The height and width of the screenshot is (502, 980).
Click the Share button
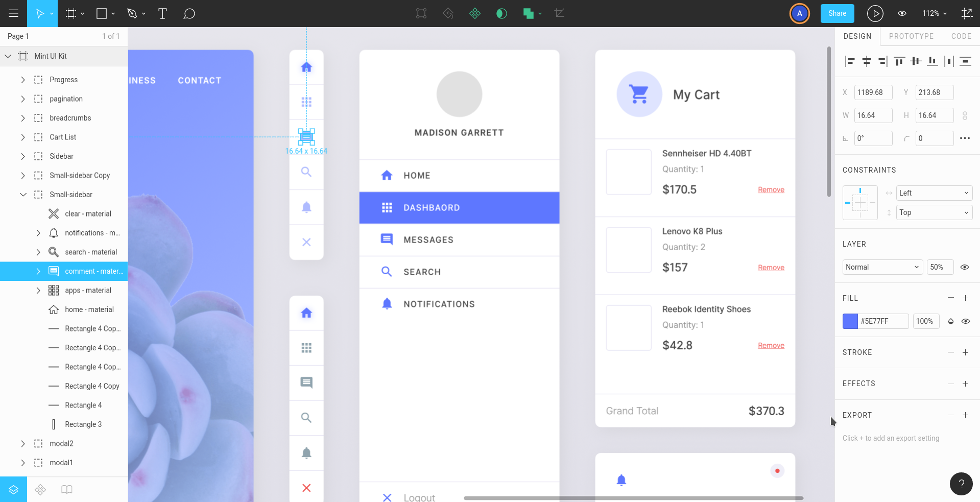click(x=837, y=13)
